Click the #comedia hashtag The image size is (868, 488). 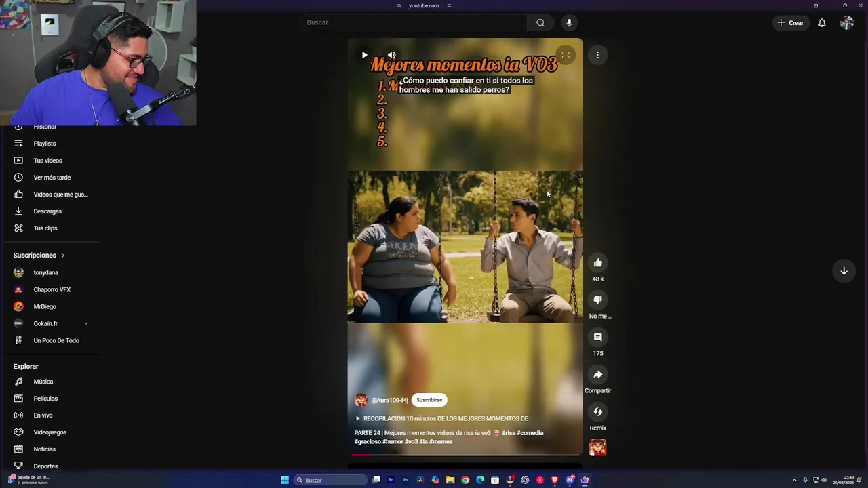(x=530, y=433)
